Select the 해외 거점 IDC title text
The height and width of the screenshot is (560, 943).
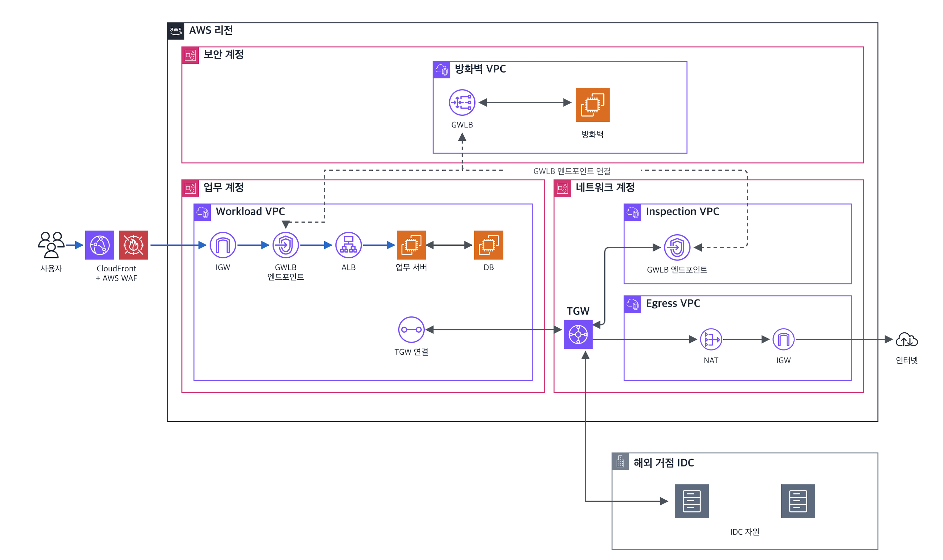pyautogui.click(x=664, y=463)
